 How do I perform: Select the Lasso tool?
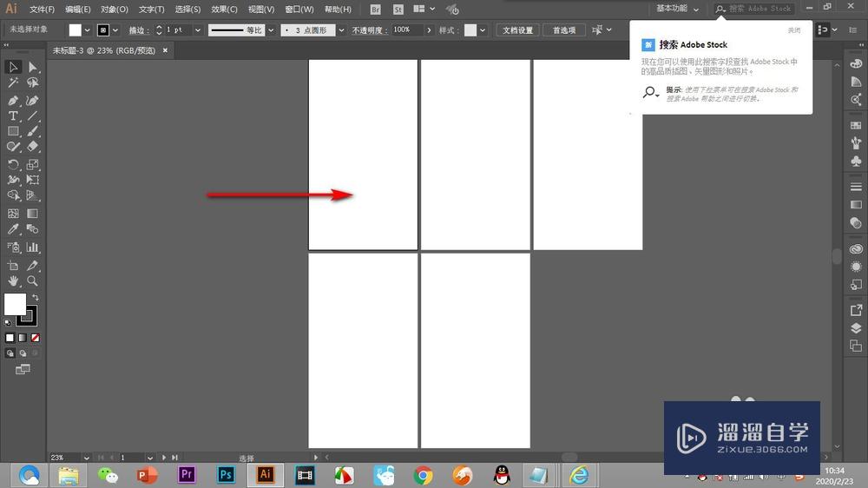coord(33,83)
